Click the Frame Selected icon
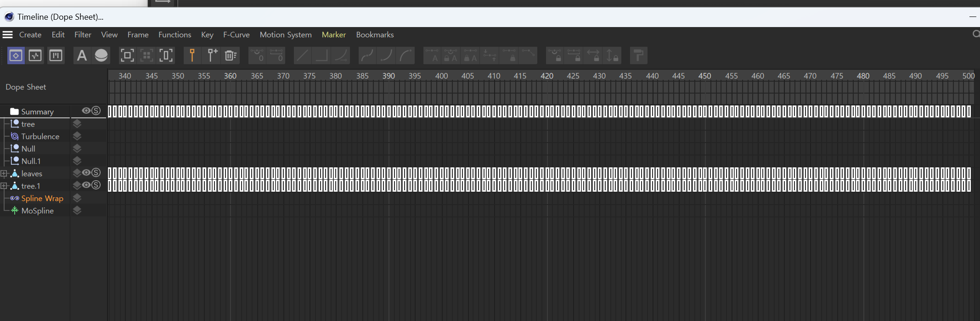The image size is (980, 321). pyautogui.click(x=146, y=55)
